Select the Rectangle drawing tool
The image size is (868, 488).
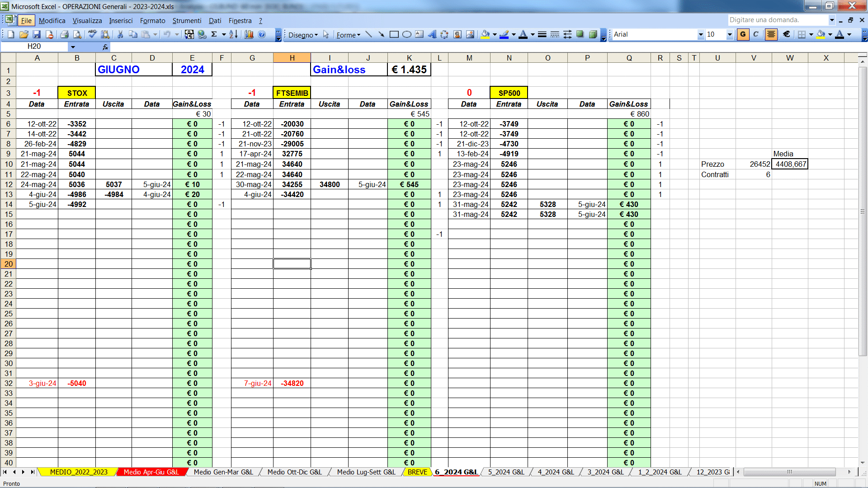click(x=394, y=34)
